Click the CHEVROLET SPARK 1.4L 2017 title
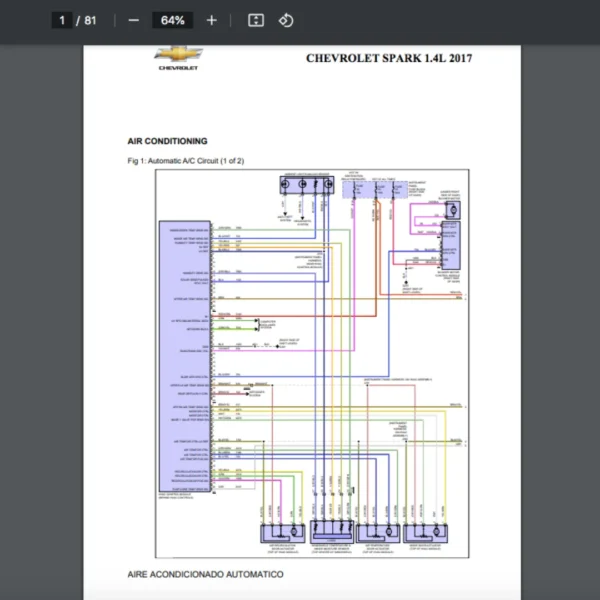Screen dimensions: 600x600 [x=389, y=58]
